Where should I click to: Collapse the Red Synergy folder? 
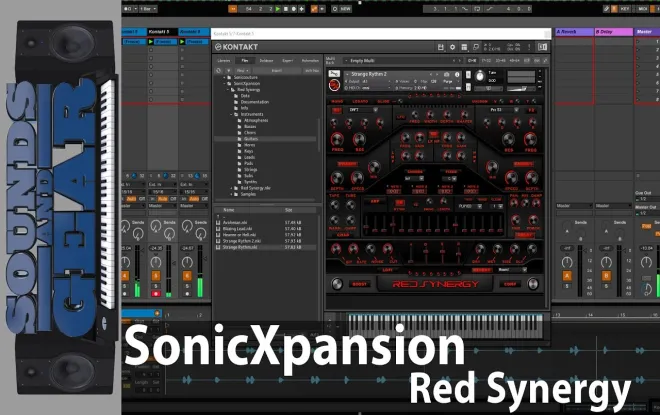point(228,90)
